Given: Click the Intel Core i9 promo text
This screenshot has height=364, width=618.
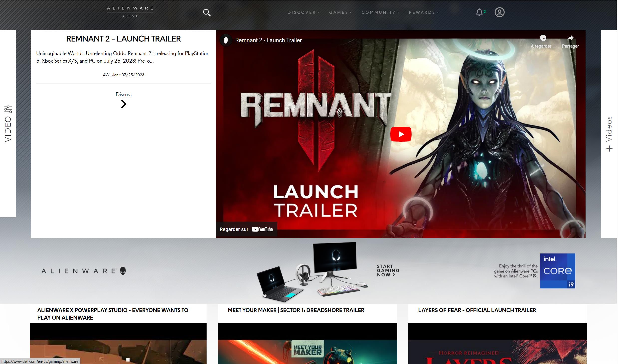Looking at the screenshot, I should [516, 271].
